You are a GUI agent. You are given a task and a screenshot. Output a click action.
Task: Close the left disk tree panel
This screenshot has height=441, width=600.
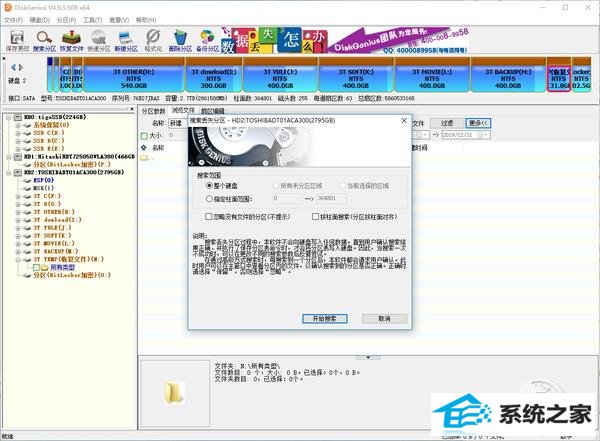pos(132,109)
